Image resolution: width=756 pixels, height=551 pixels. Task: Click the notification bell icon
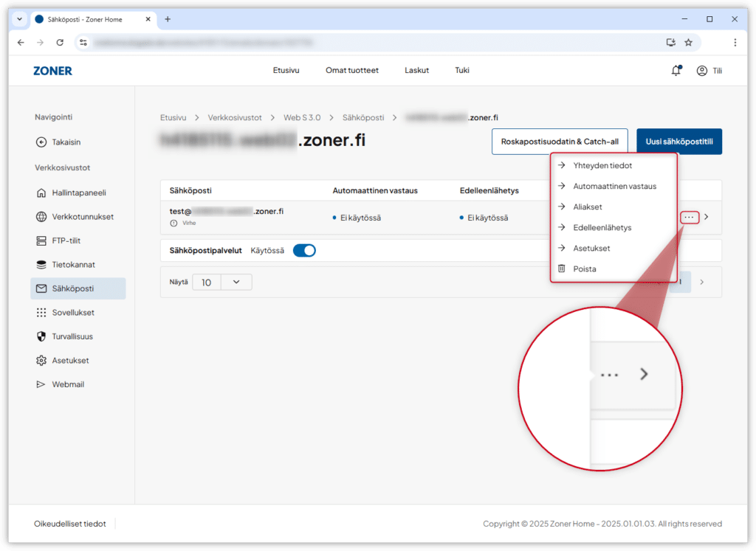coord(676,71)
